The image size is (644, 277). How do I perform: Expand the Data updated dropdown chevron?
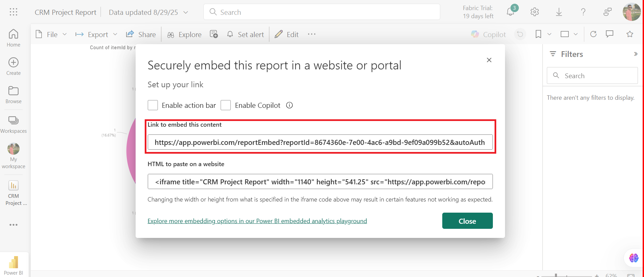(186, 12)
